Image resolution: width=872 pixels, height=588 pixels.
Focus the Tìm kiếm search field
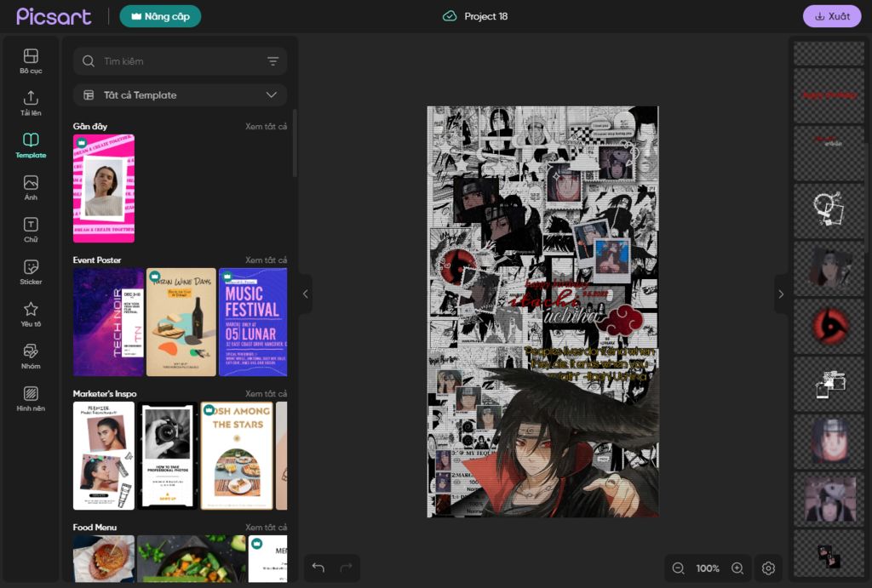[x=181, y=61]
